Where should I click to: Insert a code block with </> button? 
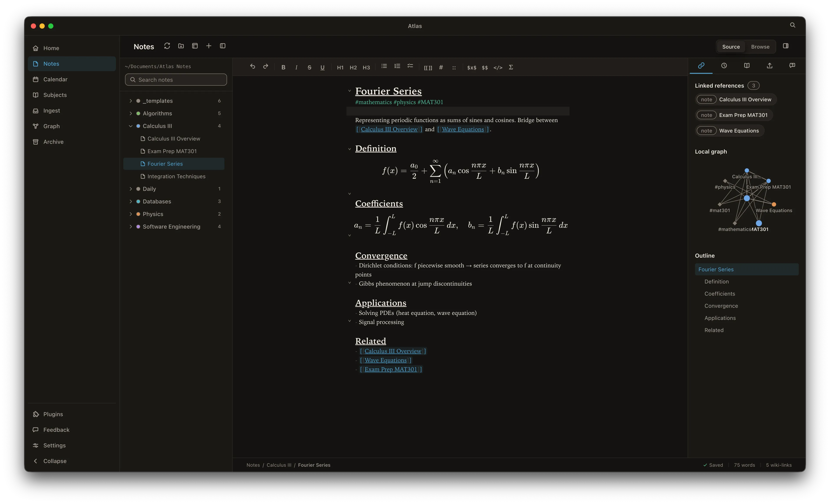(498, 68)
